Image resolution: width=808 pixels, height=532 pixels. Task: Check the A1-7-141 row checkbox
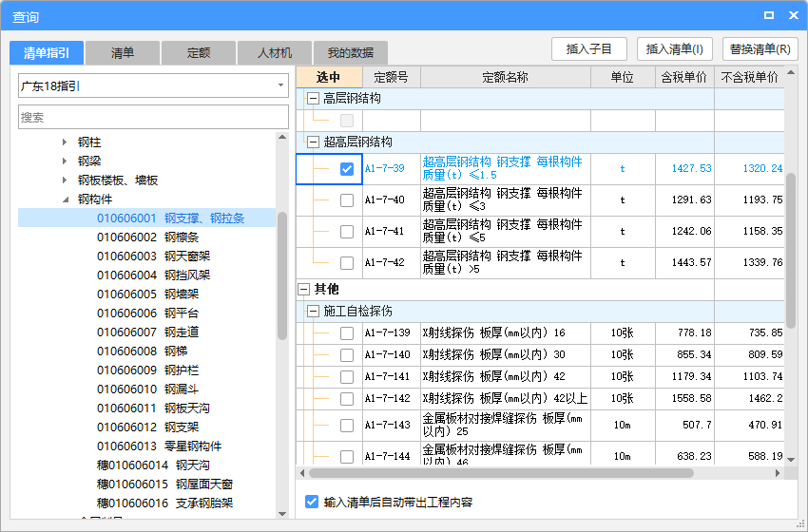click(x=347, y=377)
